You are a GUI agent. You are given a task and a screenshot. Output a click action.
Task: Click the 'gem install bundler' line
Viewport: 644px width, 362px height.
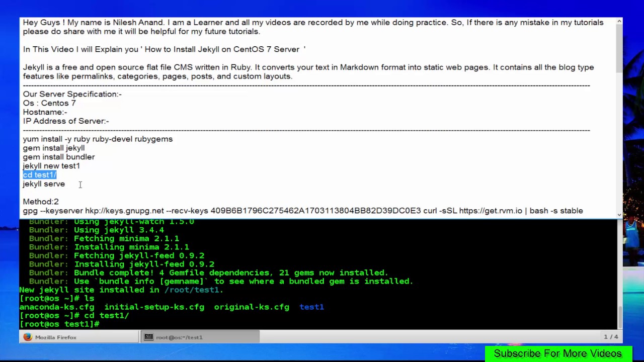59,157
